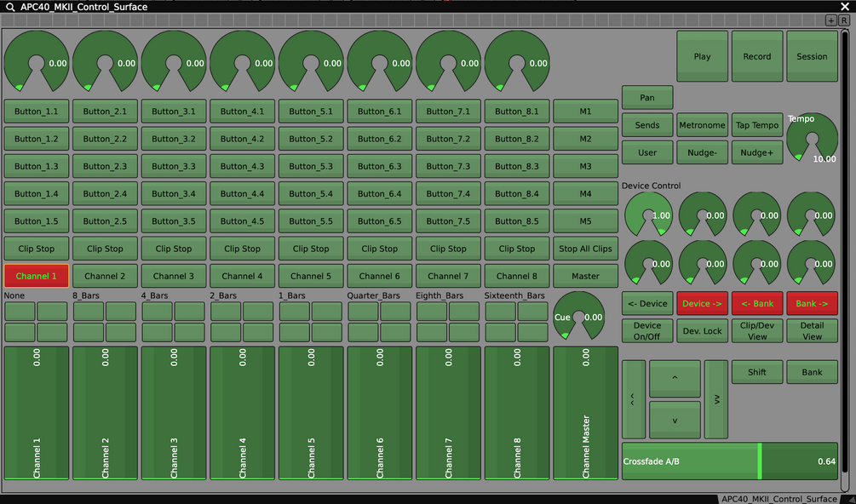Toggle the Metronome button
The image size is (856, 504).
pyautogui.click(x=702, y=125)
